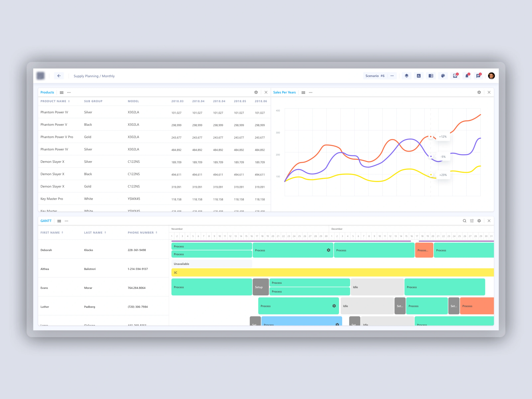Click the November month header
This screenshot has width=532, height=399.
coord(177,229)
